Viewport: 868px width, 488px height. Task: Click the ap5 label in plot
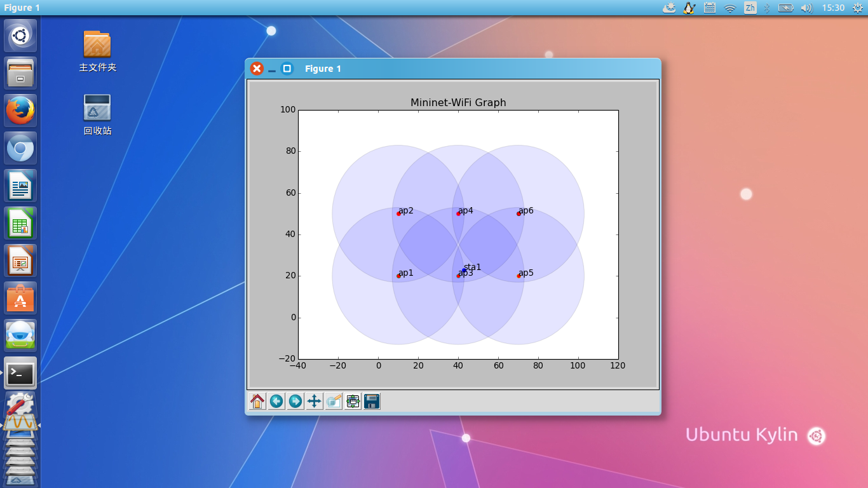tap(526, 273)
